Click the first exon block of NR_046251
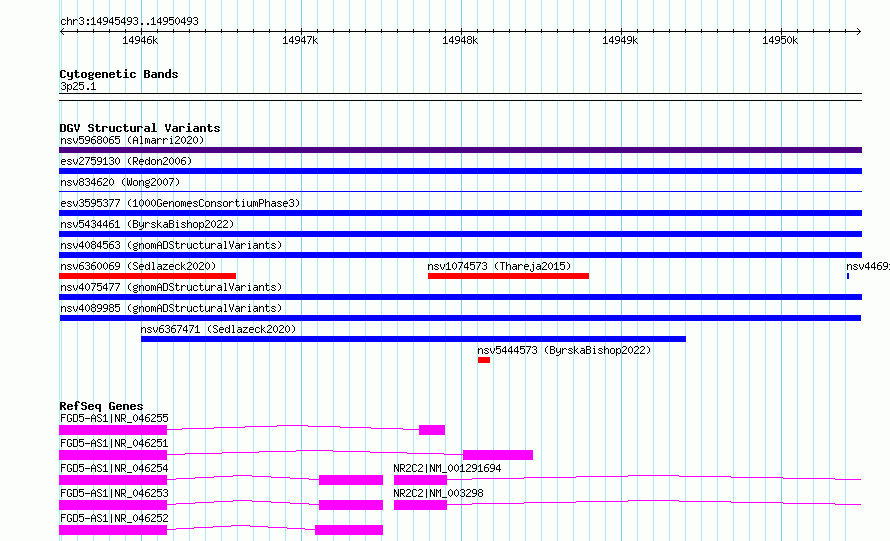Screen dimensions: 890x541 (113, 455)
